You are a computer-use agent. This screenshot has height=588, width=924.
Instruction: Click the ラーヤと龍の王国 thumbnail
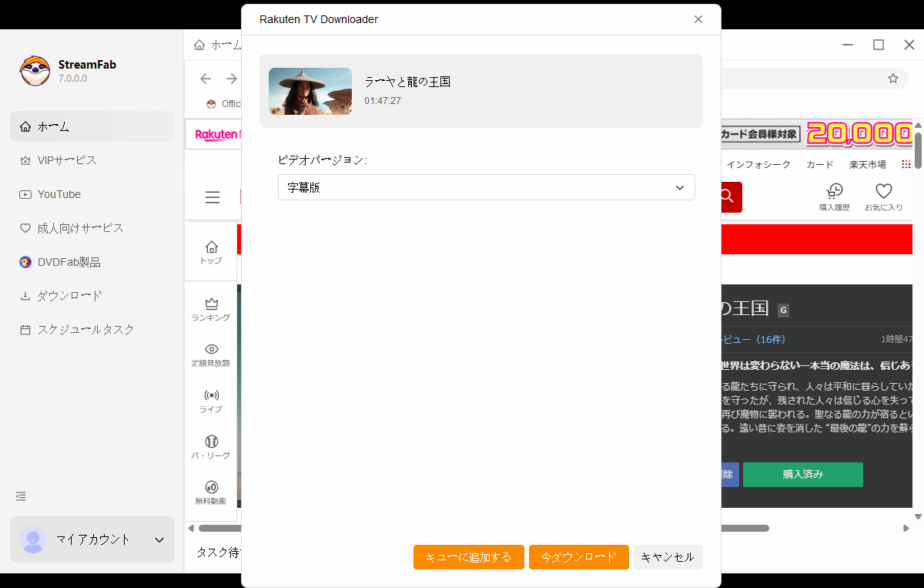click(x=310, y=91)
